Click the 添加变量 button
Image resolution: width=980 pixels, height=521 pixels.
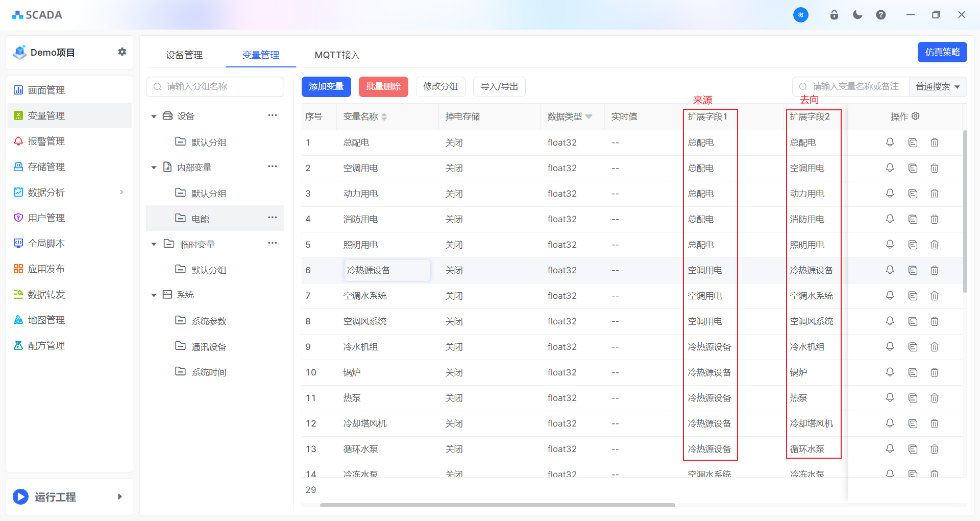[326, 87]
